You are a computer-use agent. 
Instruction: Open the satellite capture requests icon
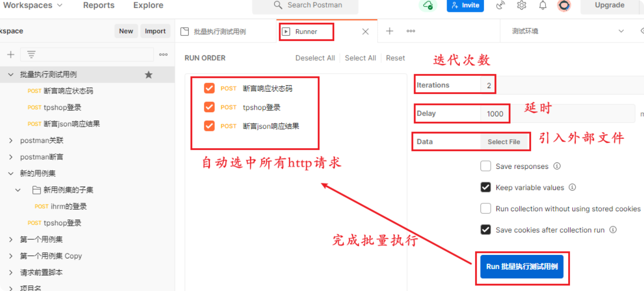(x=500, y=5)
